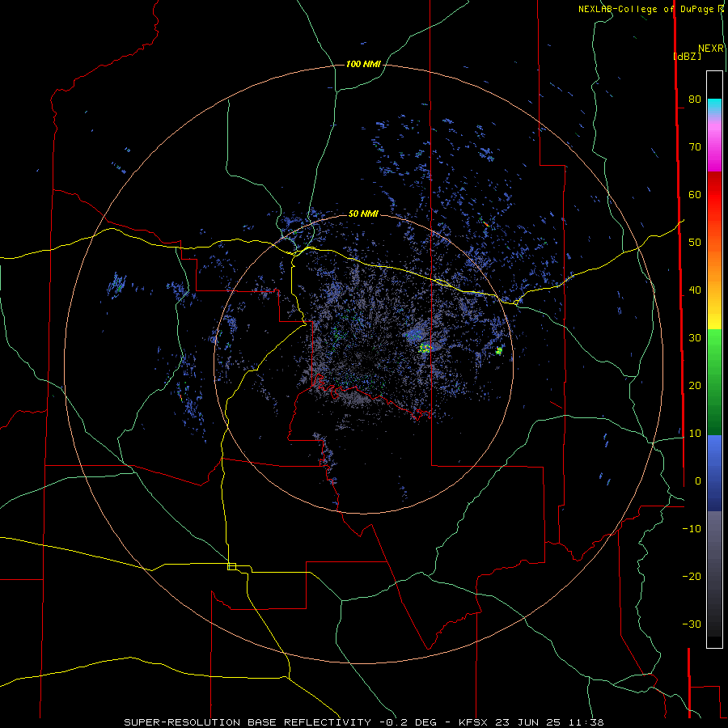Click the 70 dBZ scale value
The width and height of the screenshot is (728, 728).
pyautogui.click(x=695, y=147)
